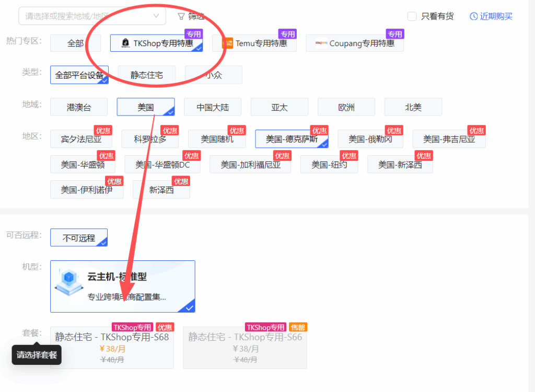The width and height of the screenshot is (535, 392).
Task: Select the 全部 hot zone tab
Action: pos(75,43)
